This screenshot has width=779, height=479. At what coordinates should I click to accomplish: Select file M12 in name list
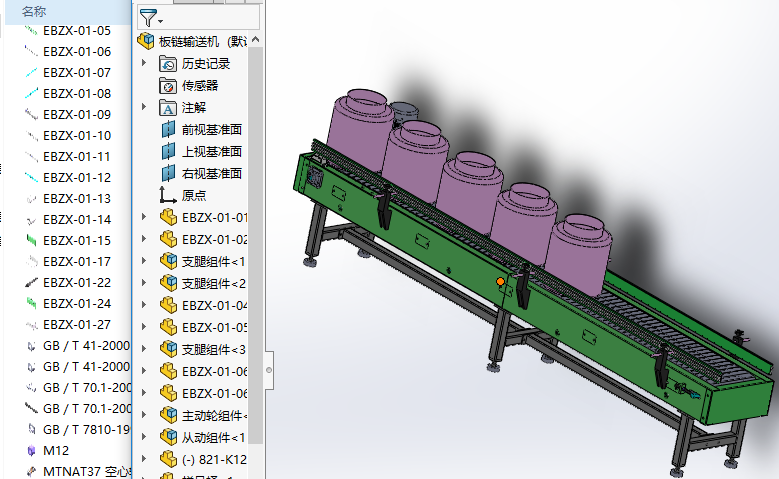56,450
